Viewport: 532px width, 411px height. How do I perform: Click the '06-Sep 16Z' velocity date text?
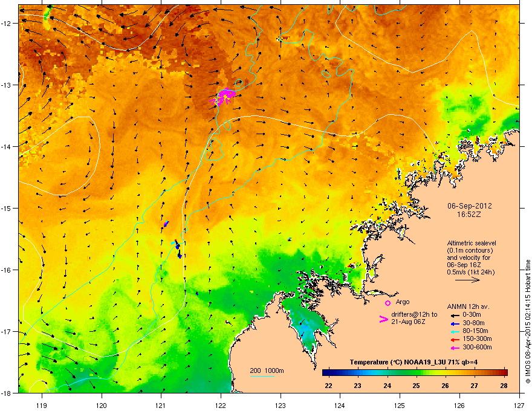click(464, 265)
